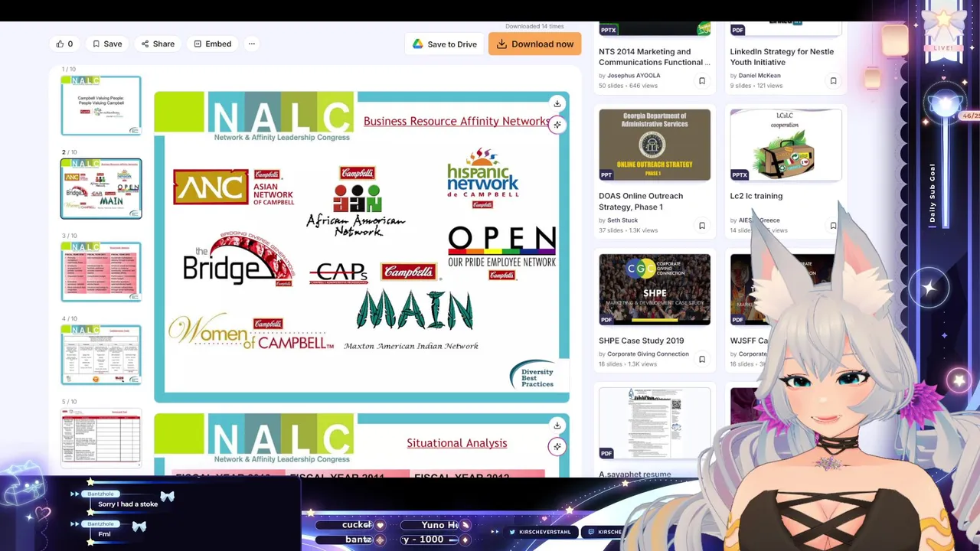This screenshot has width=980, height=551.
Task: Open the three-dot more options menu
Action: click(x=251, y=44)
